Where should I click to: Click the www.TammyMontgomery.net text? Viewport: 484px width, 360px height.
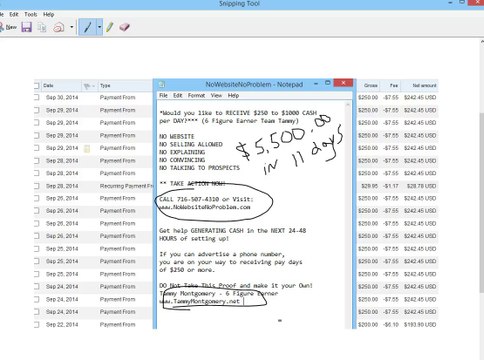coord(199,301)
